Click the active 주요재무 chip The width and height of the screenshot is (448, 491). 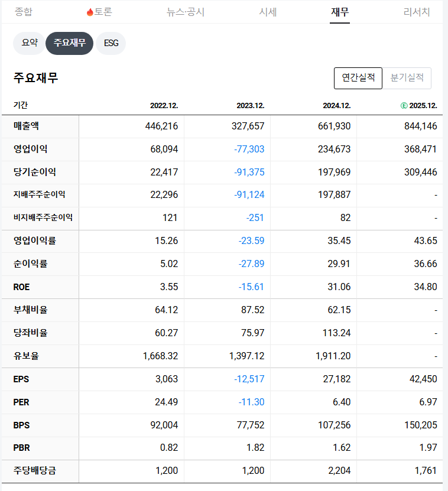tap(69, 43)
